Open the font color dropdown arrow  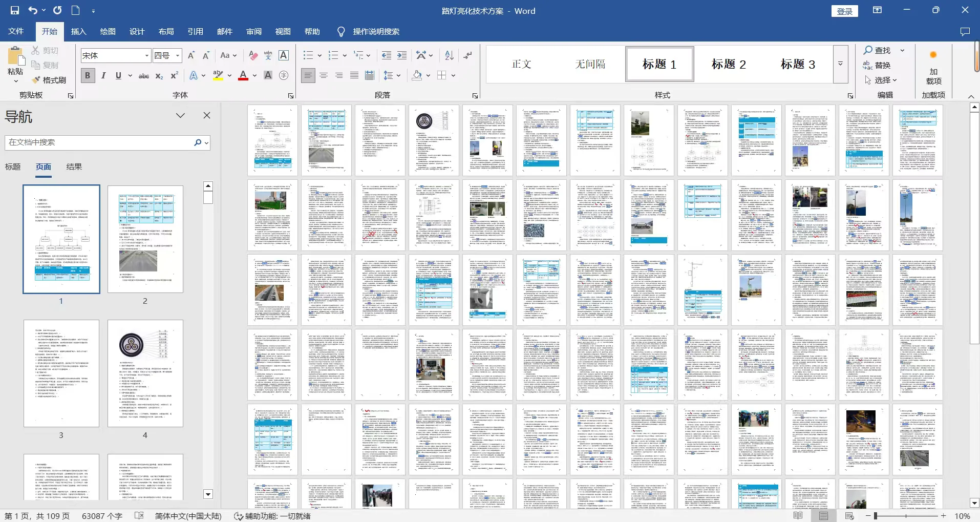(x=254, y=76)
